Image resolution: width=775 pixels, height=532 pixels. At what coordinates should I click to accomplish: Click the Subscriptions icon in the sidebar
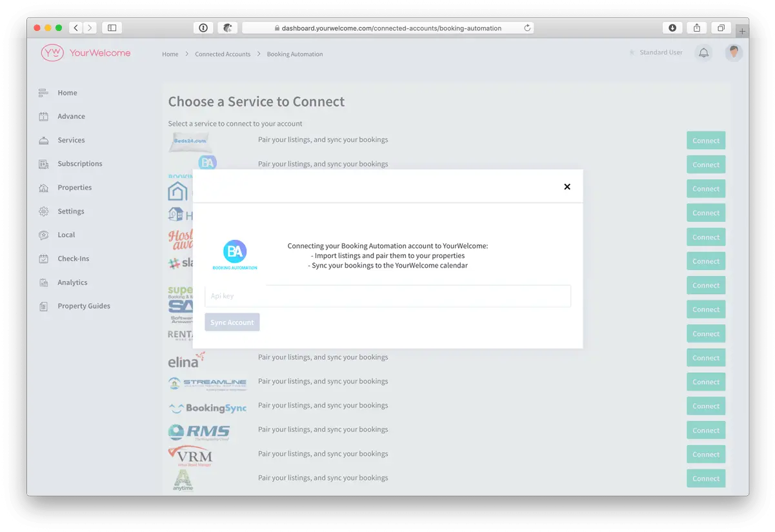[x=43, y=164]
